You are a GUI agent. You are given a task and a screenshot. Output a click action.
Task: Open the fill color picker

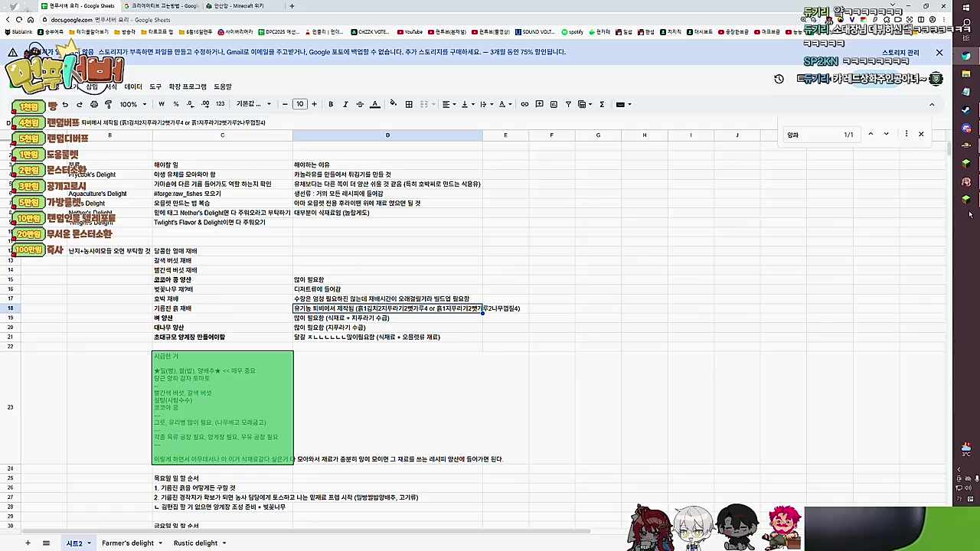click(393, 104)
